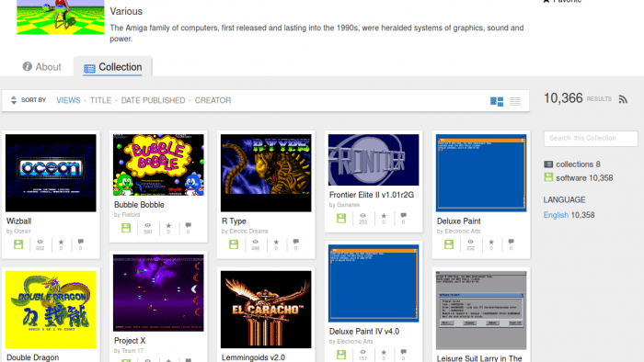Click the Lemmingoids v2.0 title
The image size is (644, 362).
tap(253, 357)
